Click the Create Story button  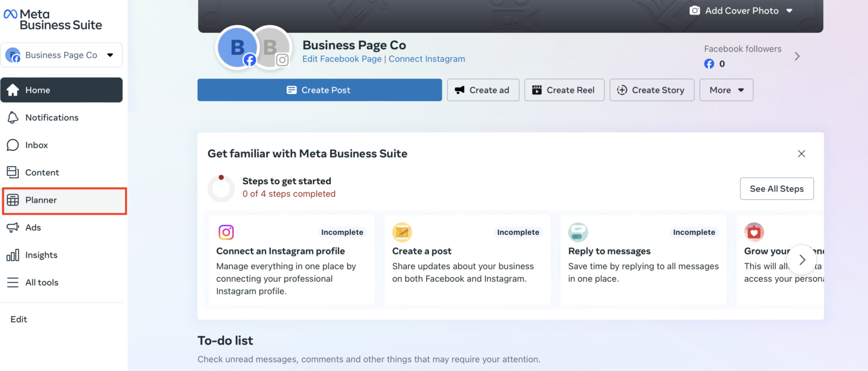coord(652,90)
